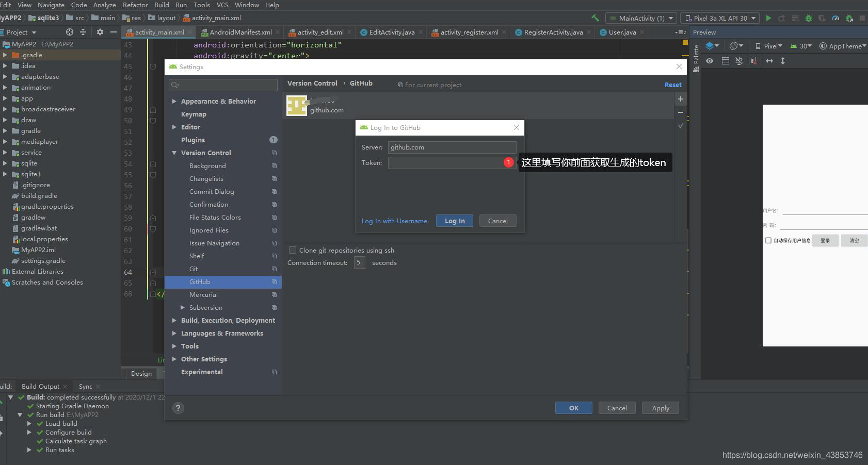Click the Run with Coverage icon
The width and height of the screenshot is (868, 465).
[x=822, y=18]
